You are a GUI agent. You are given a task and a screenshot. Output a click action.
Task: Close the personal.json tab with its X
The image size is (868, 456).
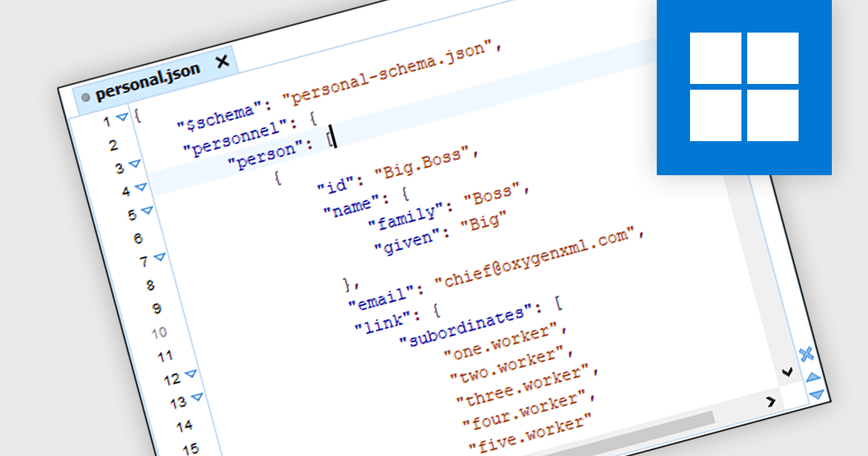(x=221, y=62)
